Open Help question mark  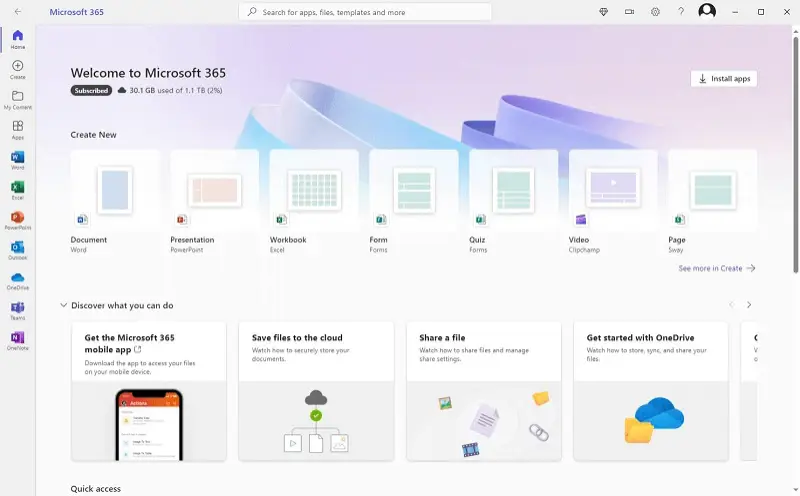point(681,12)
